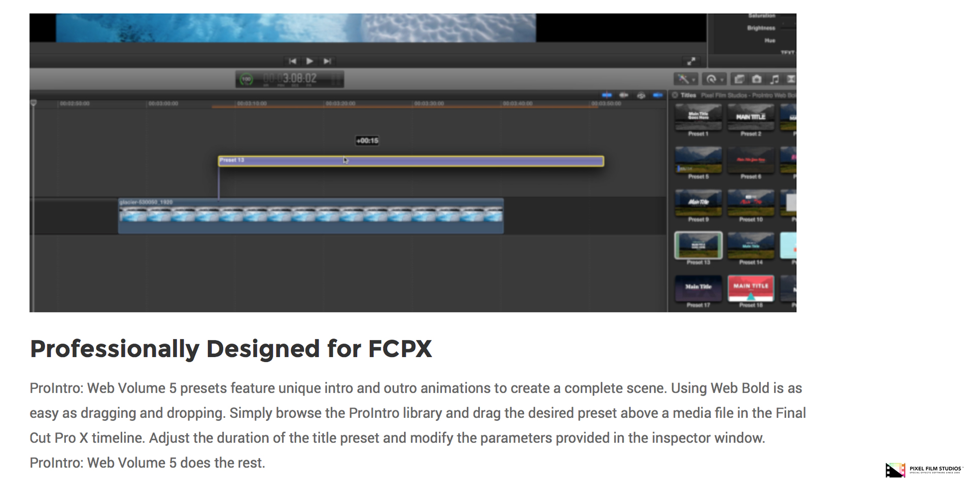The image size is (980, 500).
Task: Select the Preset 5 title thumbnail
Action: [698, 160]
